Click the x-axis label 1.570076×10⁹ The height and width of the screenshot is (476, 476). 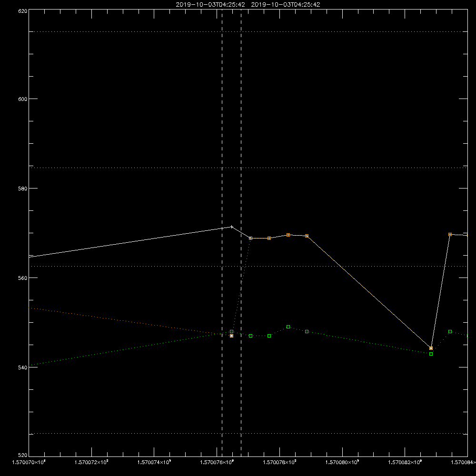tap(217, 462)
